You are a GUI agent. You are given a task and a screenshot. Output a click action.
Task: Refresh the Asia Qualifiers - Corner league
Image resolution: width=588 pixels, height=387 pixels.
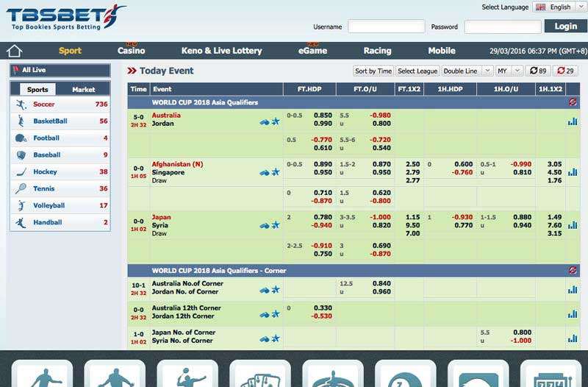coord(573,270)
